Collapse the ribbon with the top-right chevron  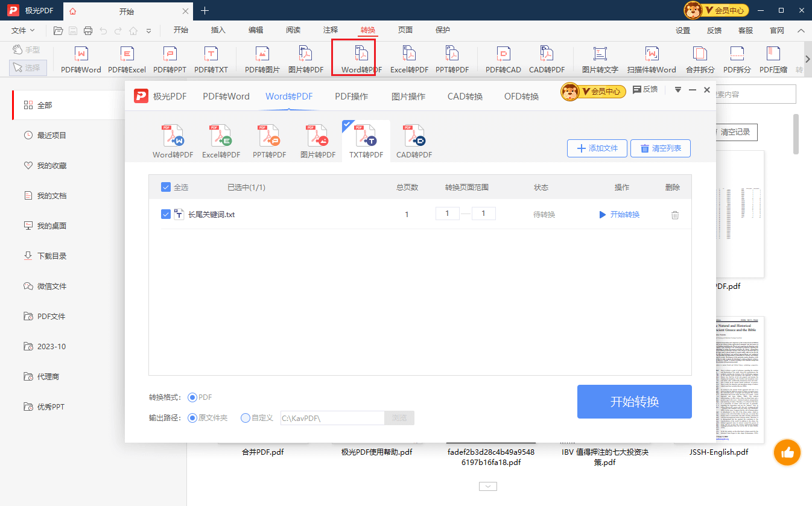click(x=800, y=30)
